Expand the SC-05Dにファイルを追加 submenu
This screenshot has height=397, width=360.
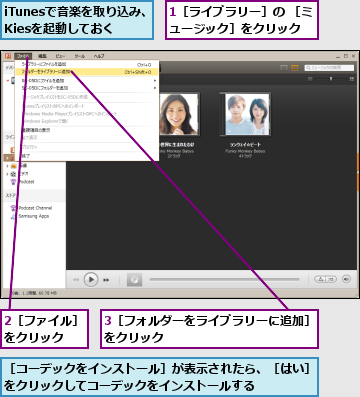point(87,81)
